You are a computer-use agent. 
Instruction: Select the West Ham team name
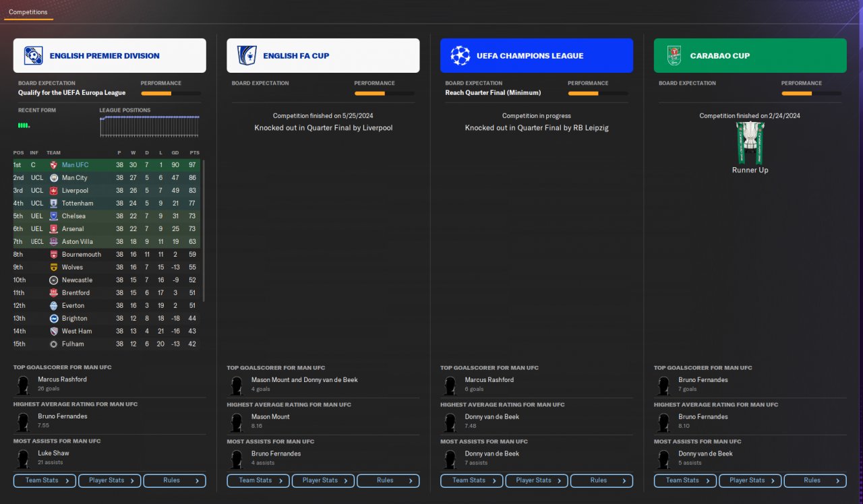[78, 332]
